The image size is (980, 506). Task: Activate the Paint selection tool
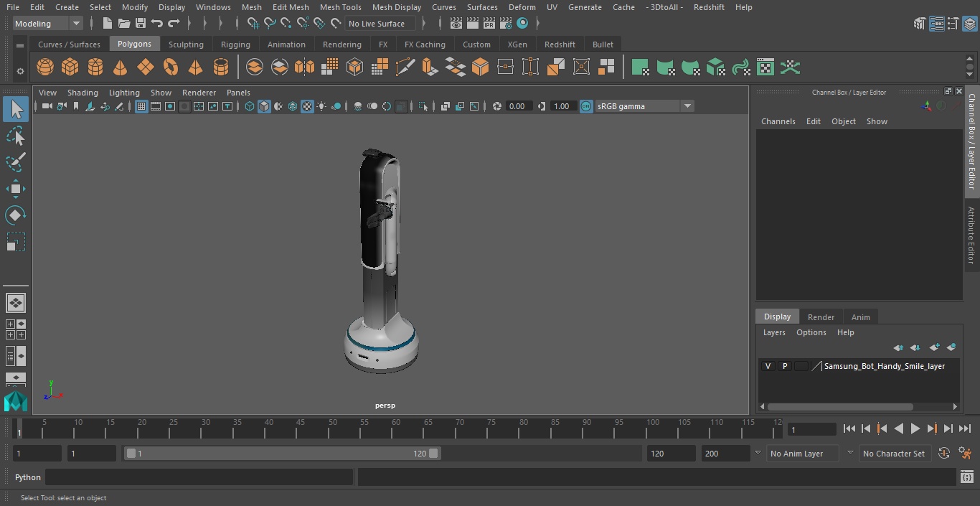pyautogui.click(x=15, y=162)
